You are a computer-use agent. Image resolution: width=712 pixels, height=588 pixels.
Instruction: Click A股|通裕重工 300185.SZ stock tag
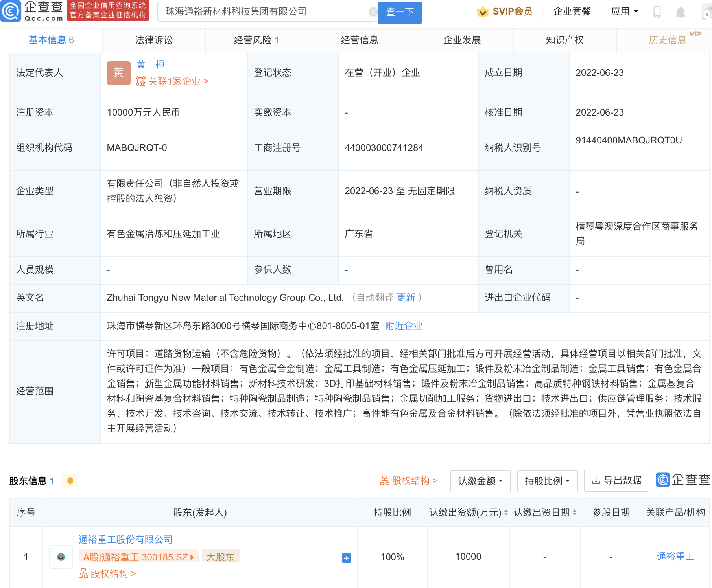coord(138,557)
